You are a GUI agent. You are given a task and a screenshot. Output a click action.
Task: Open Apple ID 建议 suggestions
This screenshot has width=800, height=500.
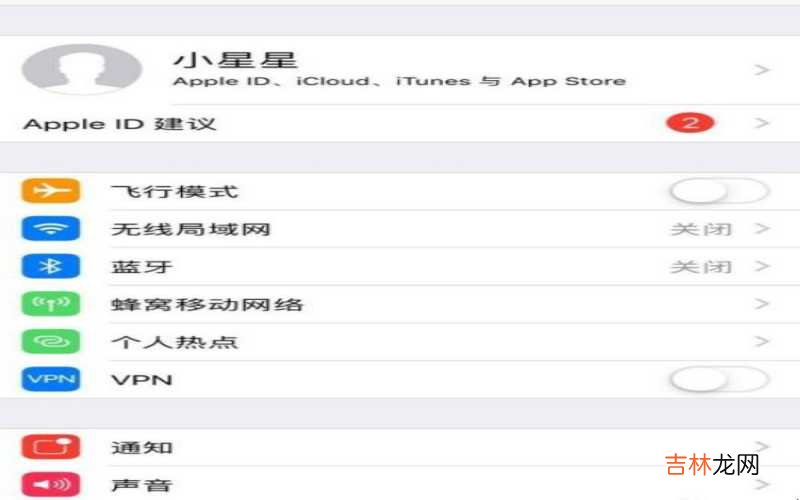click(x=120, y=124)
